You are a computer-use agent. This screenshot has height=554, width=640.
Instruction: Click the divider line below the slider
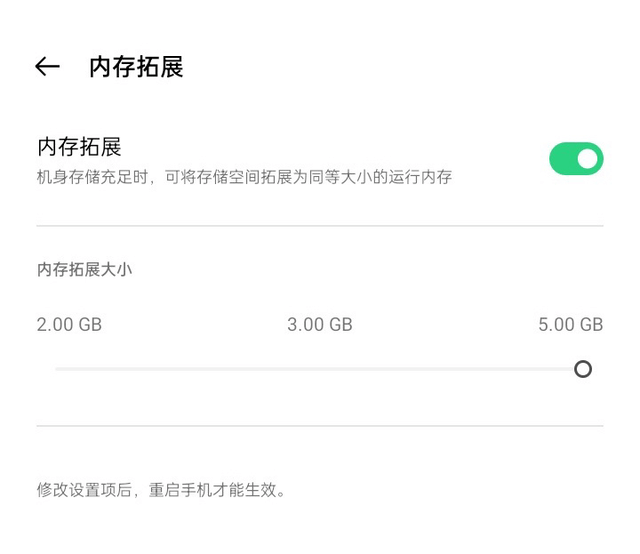pos(320,426)
